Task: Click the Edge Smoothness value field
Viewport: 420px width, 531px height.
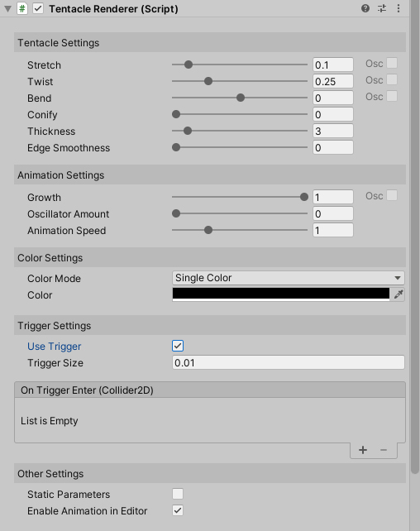Action: point(333,147)
